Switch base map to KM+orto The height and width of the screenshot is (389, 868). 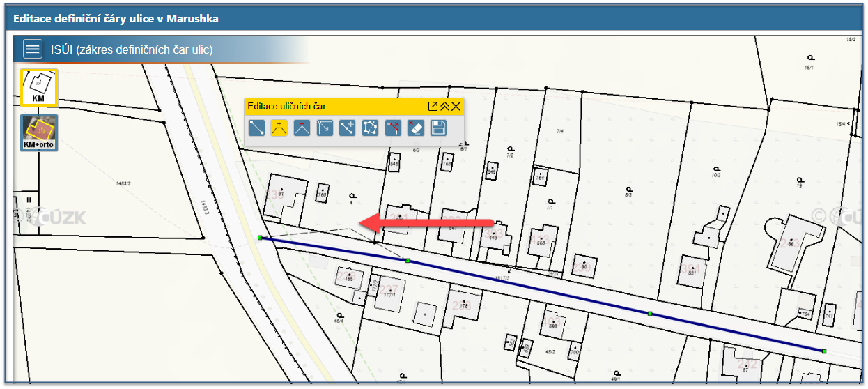38,133
